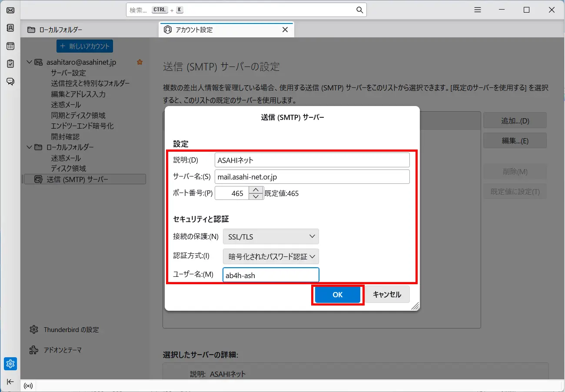Open the Mail view from the sidebar
Screen dimensions: 565x392
(x=10, y=10)
